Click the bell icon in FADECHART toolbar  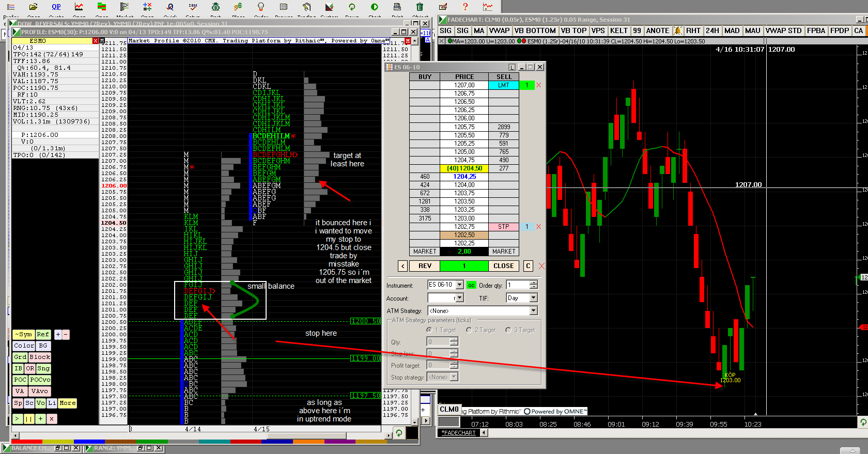[678, 31]
